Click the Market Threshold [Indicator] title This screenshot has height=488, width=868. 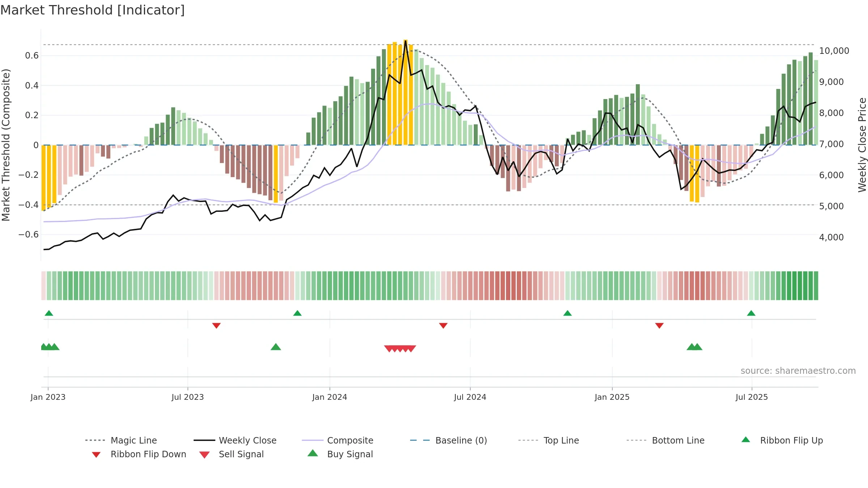coord(93,10)
